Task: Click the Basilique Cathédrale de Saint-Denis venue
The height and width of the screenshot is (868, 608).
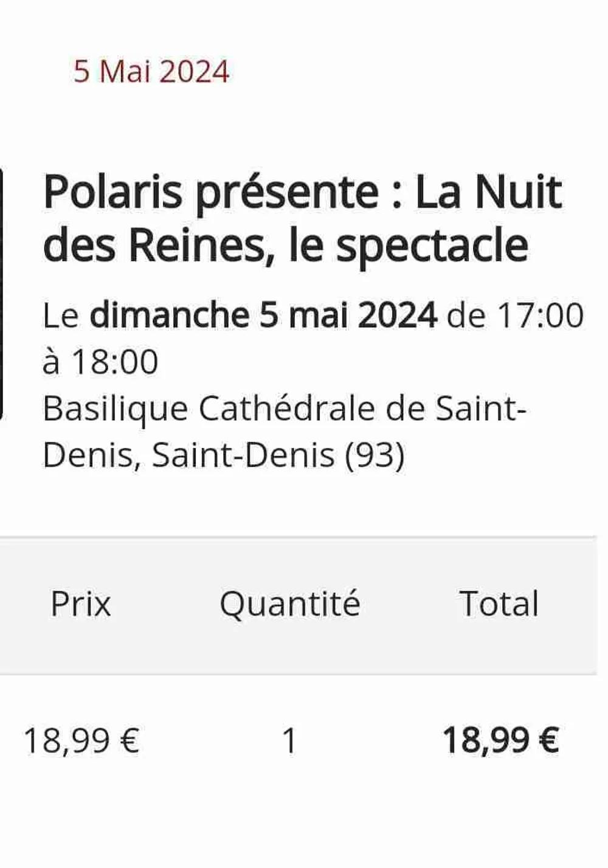Action: coord(283,408)
